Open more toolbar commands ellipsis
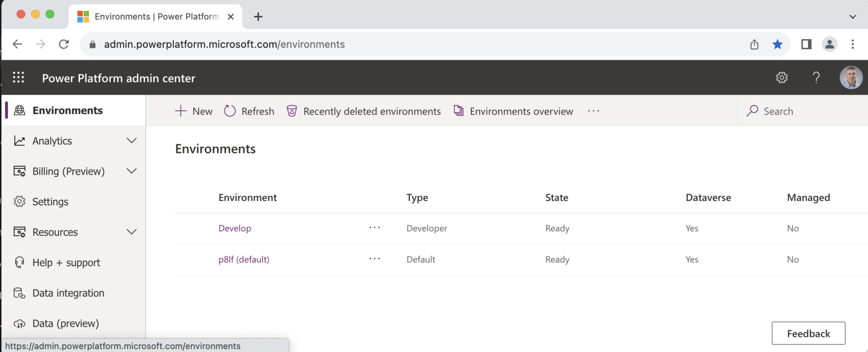This screenshot has width=868, height=352. coord(593,111)
